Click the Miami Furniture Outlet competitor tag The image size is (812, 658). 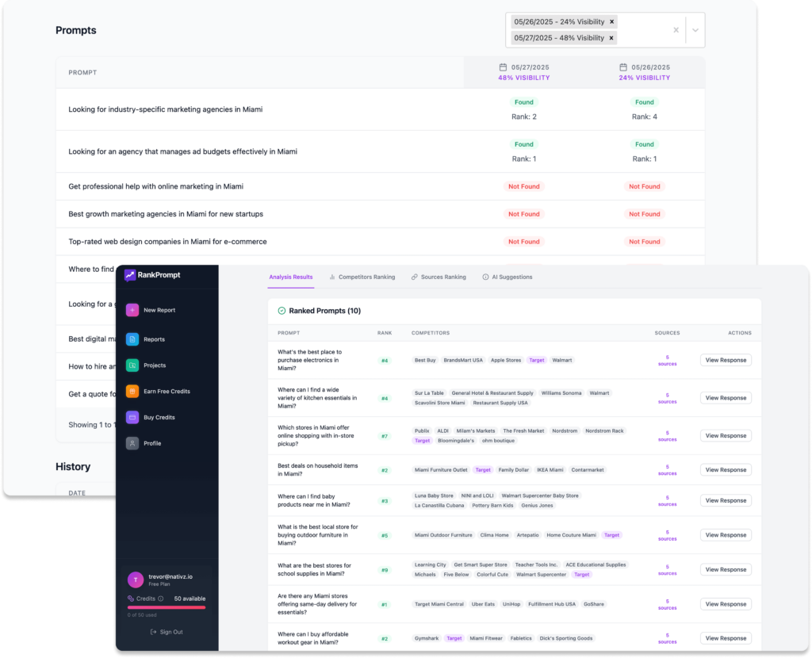tap(441, 470)
